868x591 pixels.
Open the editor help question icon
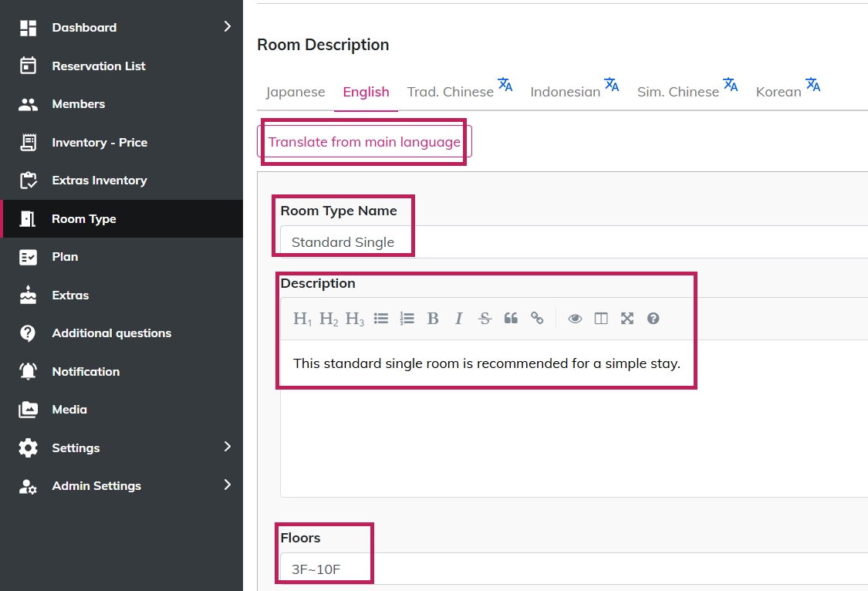[x=654, y=319]
